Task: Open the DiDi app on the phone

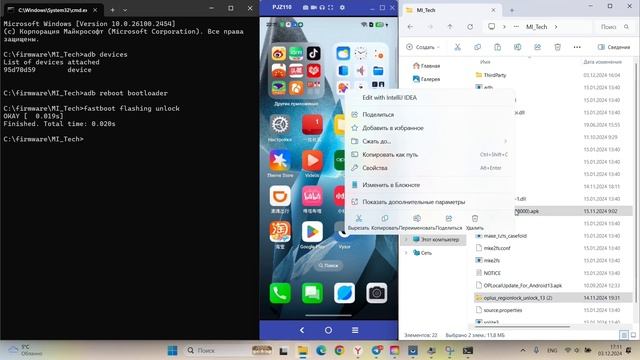Action: tap(280, 196)
